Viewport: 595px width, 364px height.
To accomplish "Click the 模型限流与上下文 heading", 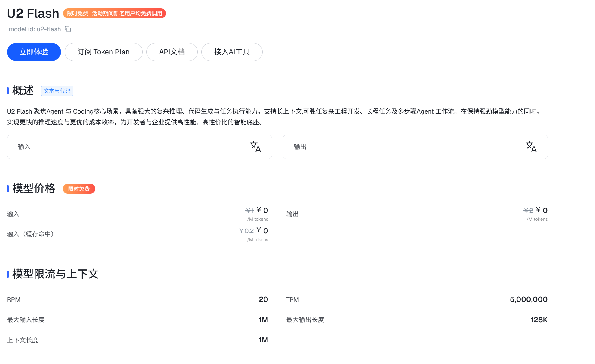I will (56, 274).
